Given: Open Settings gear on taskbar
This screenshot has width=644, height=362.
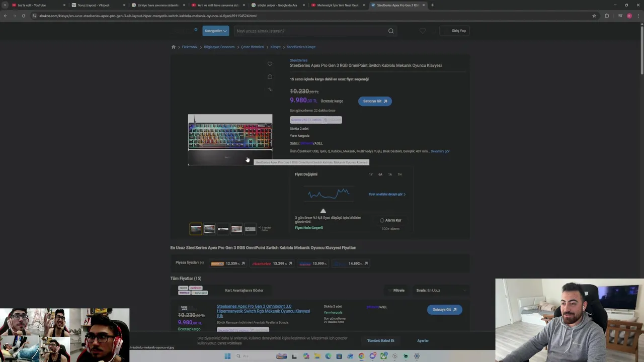Looking at the screenshot, I should click(x=417, y=356).
